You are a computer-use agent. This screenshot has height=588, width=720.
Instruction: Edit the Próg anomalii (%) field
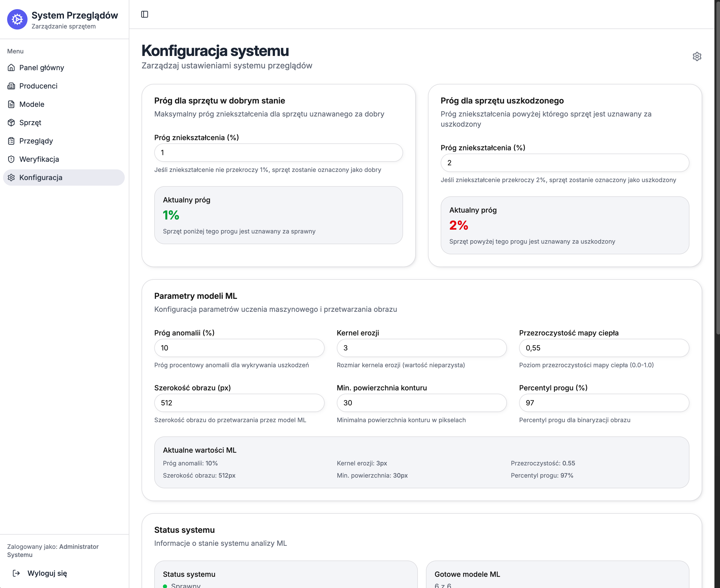point(239,348)
